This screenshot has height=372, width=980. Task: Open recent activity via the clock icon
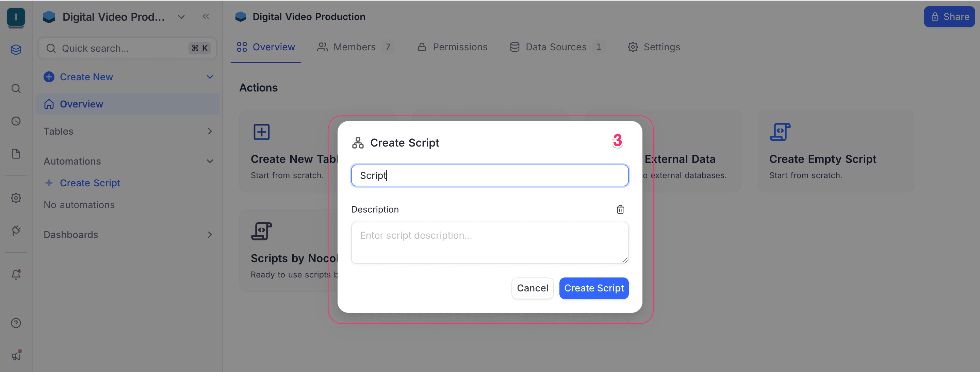(16, 121)
